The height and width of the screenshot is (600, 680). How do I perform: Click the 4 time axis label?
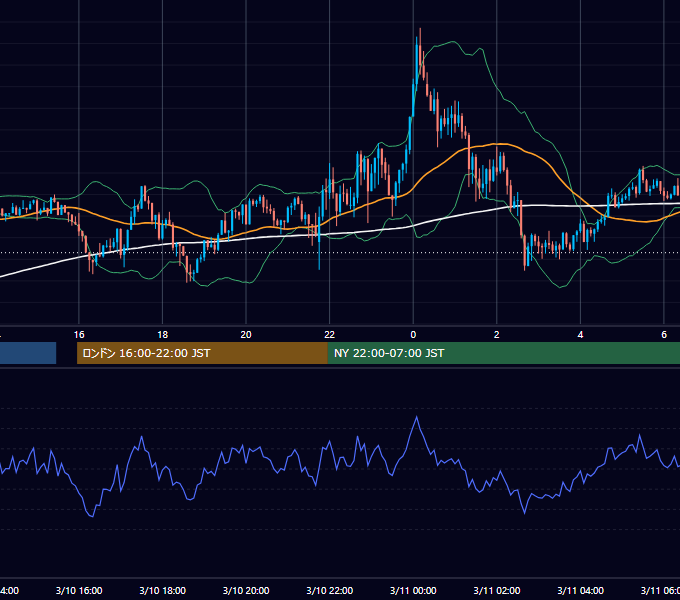580,335
